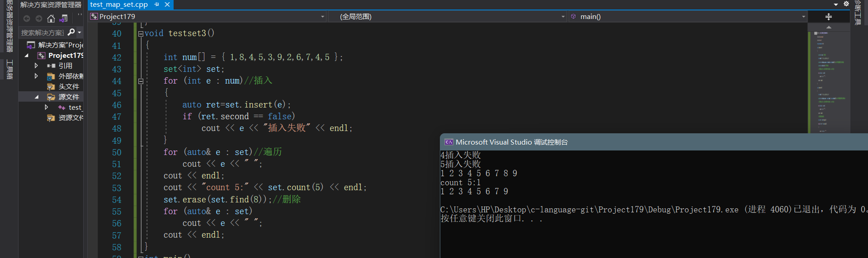868x258 pixels.
Task: Collapse the testset3 function outline
Action: 141,33
